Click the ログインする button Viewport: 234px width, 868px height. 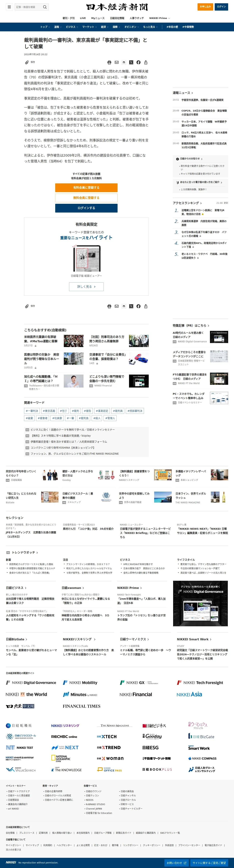click(86, 208)
